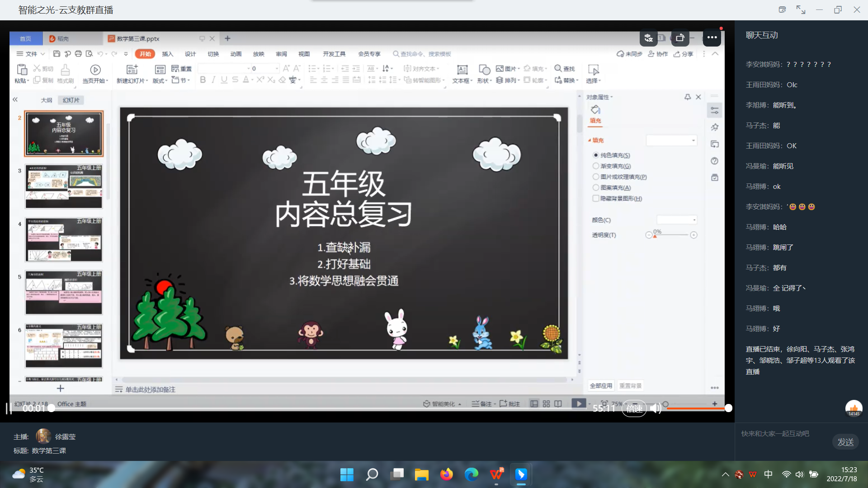Mute the video volume speaker icon
Viewport: 868px width, 488px height.
(x=656, y=408)
